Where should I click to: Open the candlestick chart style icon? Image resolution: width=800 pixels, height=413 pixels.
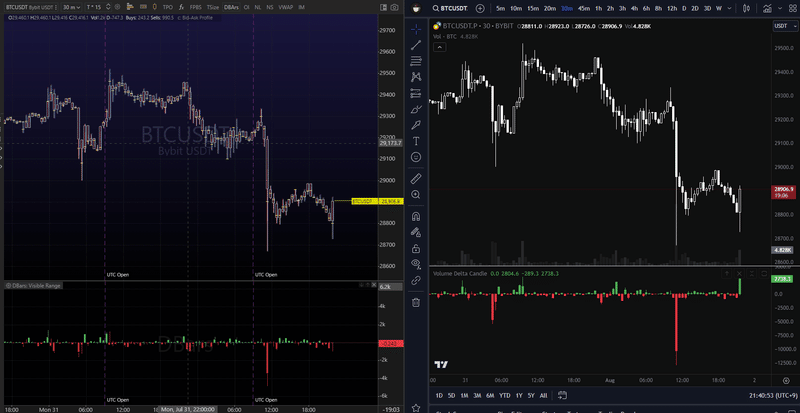(747, 8)
